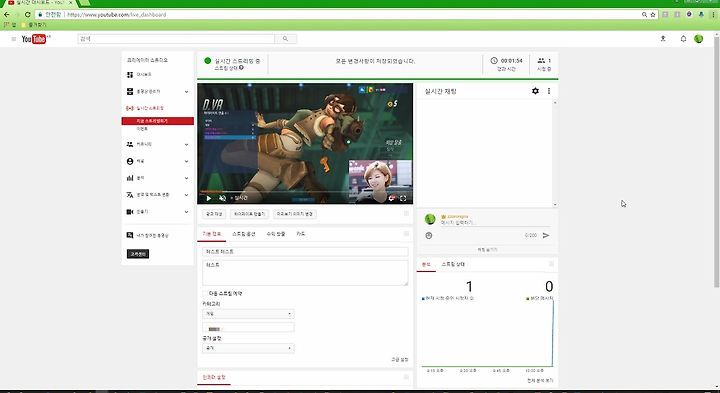Image resolution: width=720 pixels, height=393 pixels.
Task: Open the Advanced settings link
Action: (x=399, y=359)
